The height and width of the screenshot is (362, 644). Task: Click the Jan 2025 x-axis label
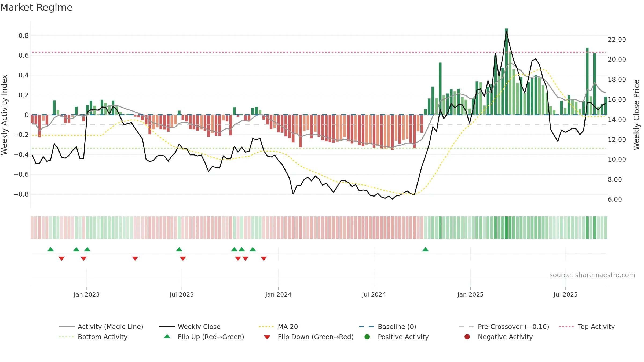click(x=470, y=294)
